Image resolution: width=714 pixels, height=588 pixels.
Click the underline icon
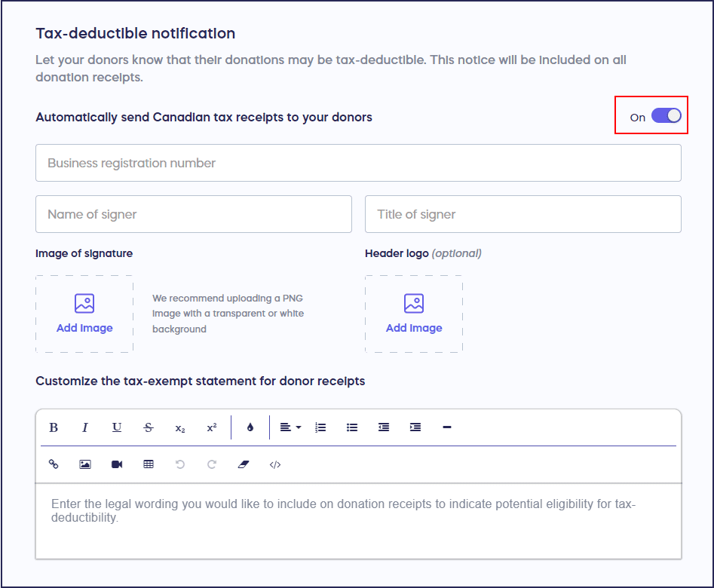click(x=117, y=427)
